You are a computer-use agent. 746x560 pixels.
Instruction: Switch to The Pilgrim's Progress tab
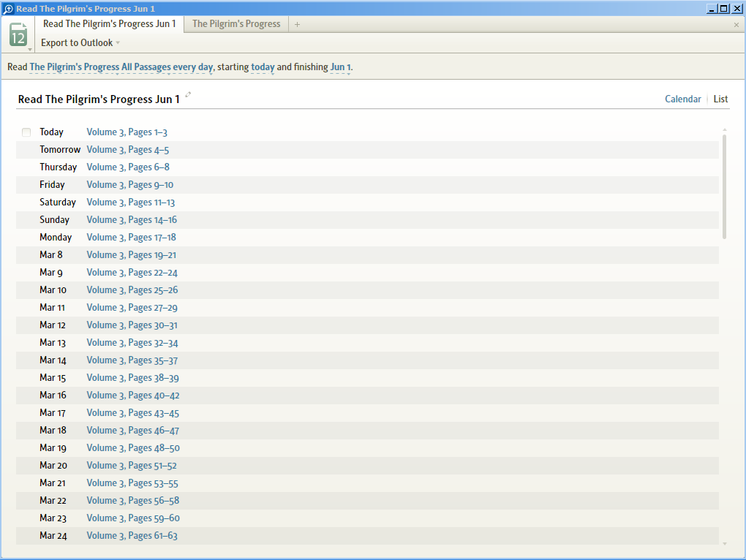[236, 24]
